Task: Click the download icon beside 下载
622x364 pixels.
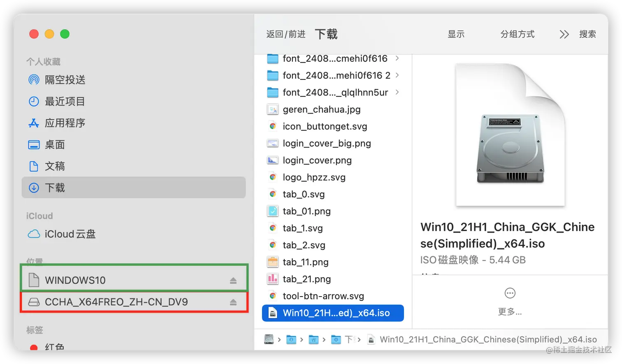Action: [x=34, y=188]
